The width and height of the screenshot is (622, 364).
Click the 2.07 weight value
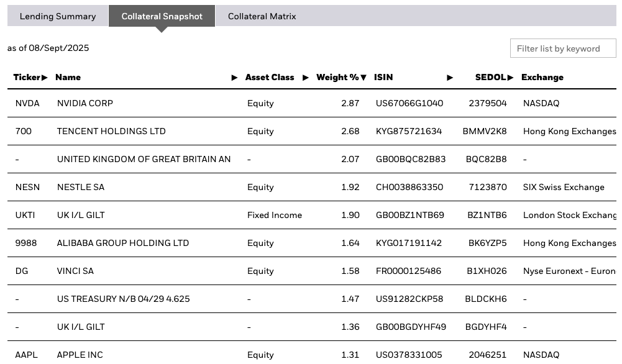pos(350,159)
